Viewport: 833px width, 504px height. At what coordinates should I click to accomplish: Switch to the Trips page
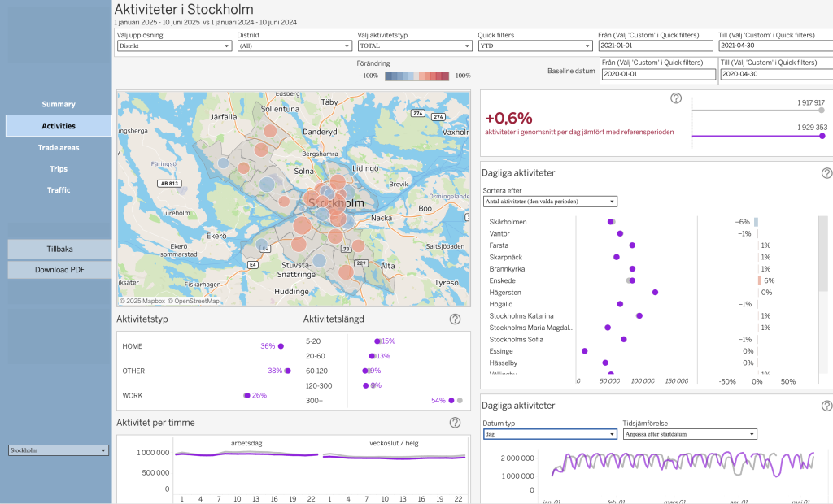pos(59,169)
